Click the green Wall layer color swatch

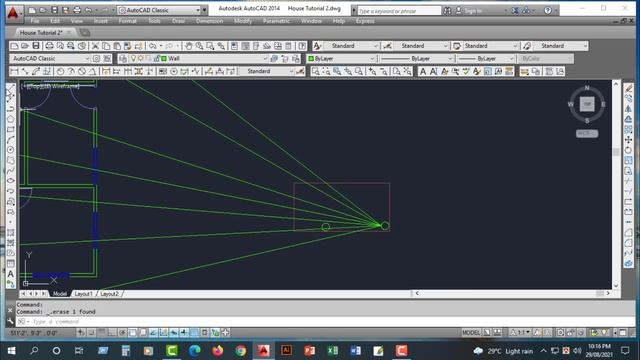[x=164, y=59]
